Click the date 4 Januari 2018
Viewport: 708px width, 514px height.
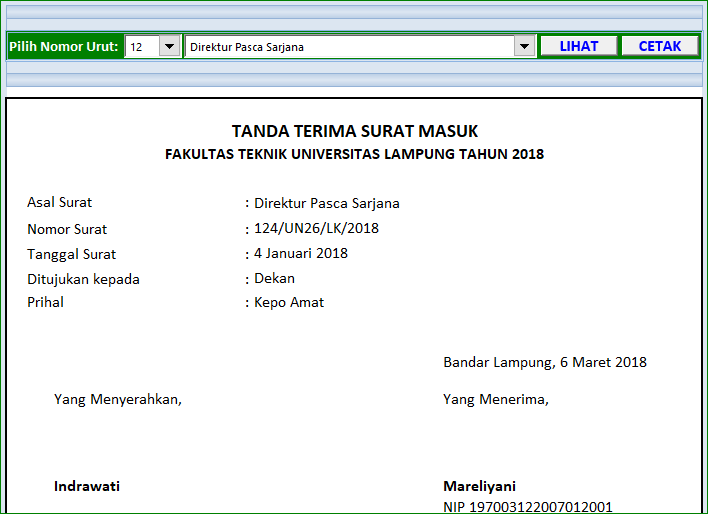301,253
